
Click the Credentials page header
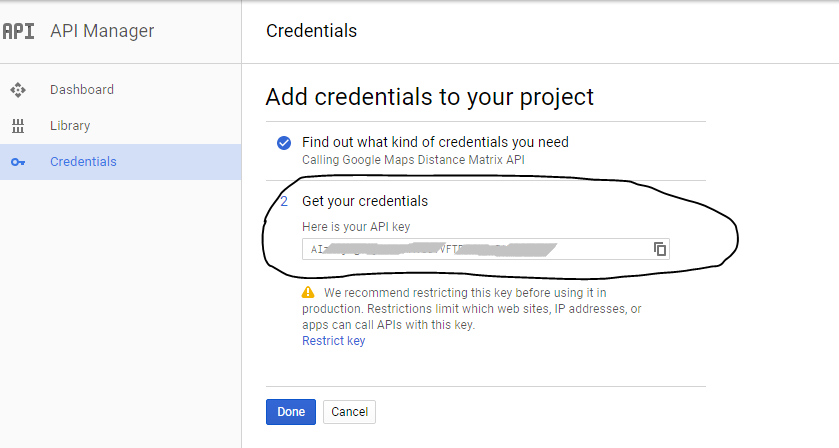(x=311, y=31)
